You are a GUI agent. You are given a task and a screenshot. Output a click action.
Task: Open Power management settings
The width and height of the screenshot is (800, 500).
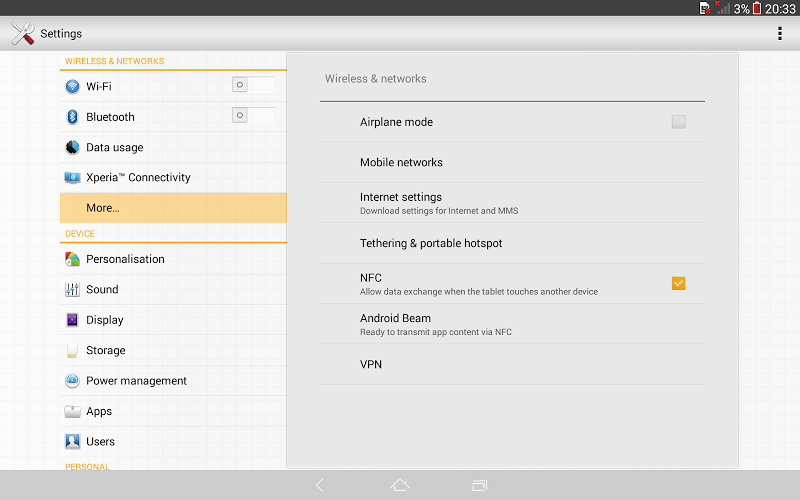pos(173,381)
